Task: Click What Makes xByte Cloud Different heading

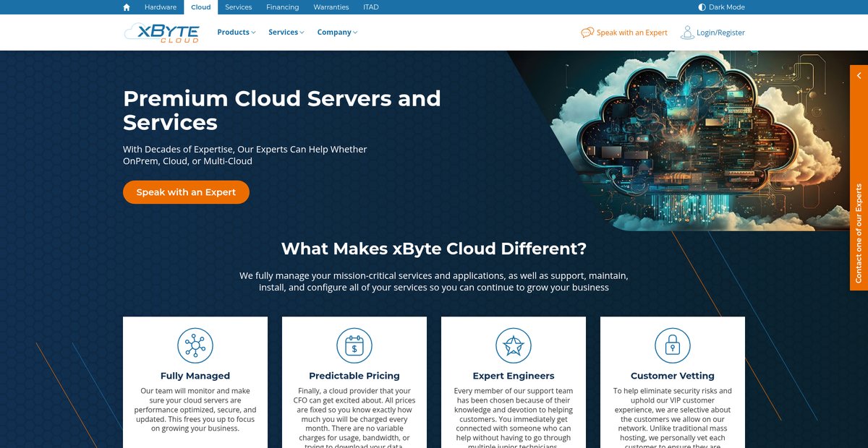Action: (434, 249)
